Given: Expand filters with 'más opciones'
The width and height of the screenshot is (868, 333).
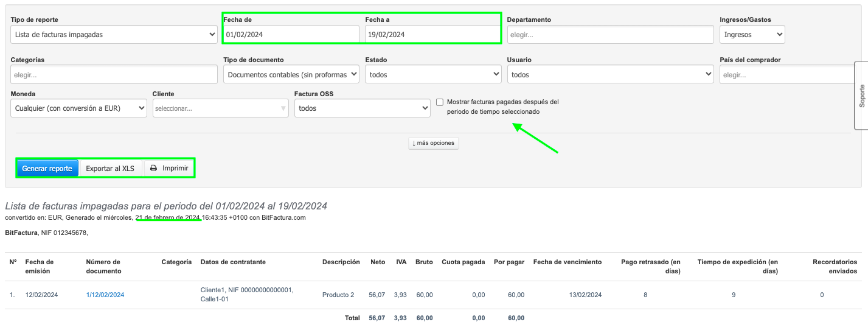Looking at the screenshot, I should pyautogui.click(x=433, y=143).
